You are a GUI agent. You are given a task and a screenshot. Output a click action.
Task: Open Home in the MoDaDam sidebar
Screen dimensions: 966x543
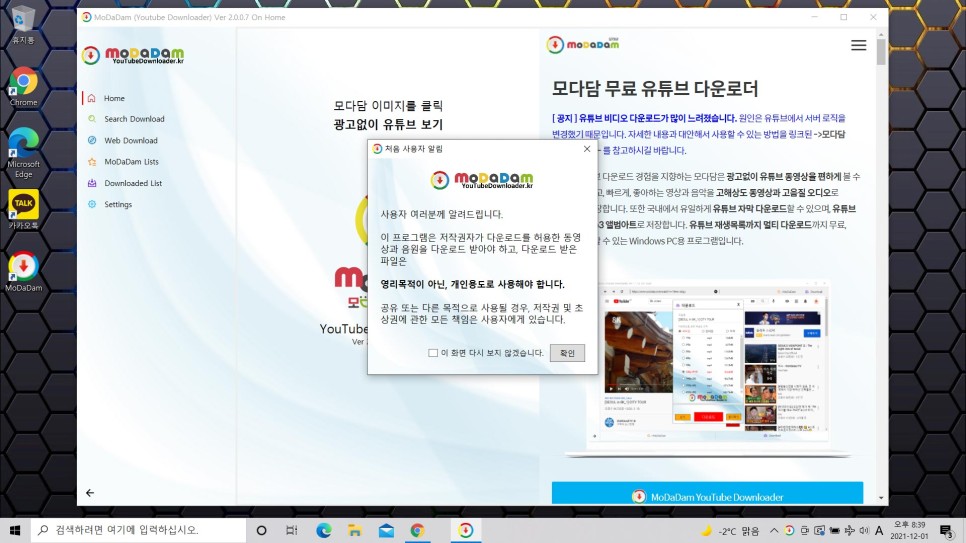(114, 98)
